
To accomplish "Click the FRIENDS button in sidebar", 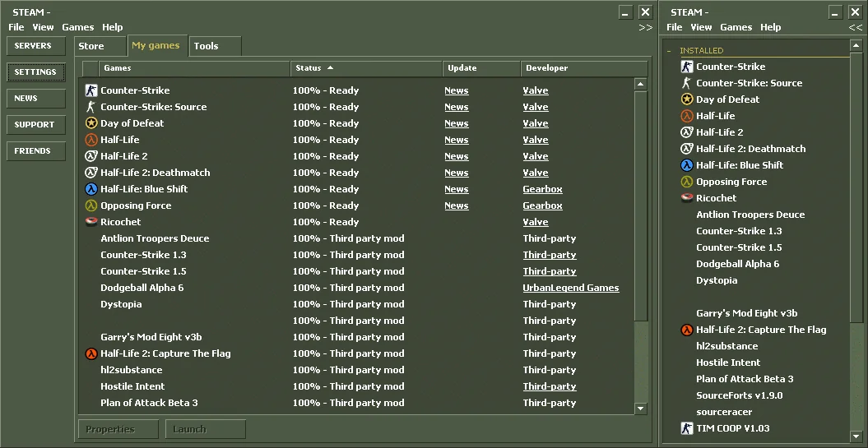I will click(32, 151).
